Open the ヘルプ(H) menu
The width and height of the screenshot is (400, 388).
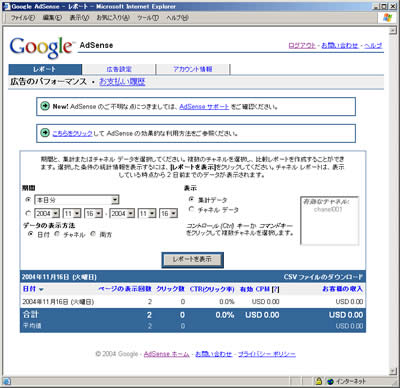pos(177,18)
